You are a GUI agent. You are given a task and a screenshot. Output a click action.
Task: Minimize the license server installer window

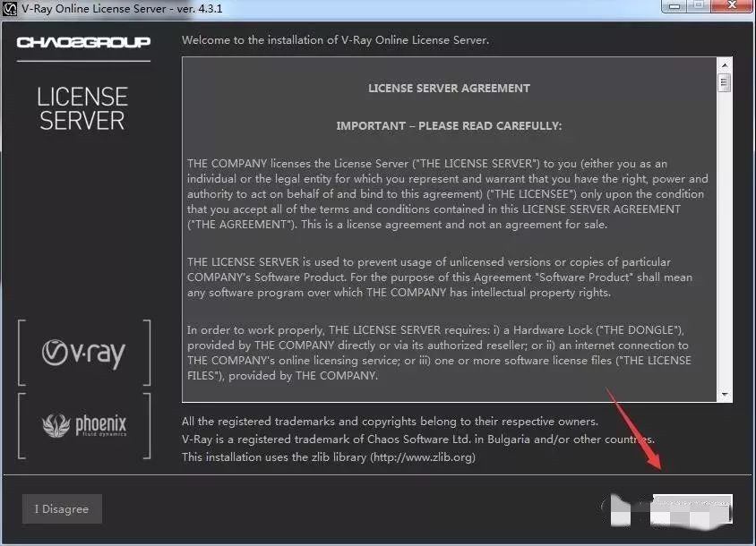click(674, 6)
